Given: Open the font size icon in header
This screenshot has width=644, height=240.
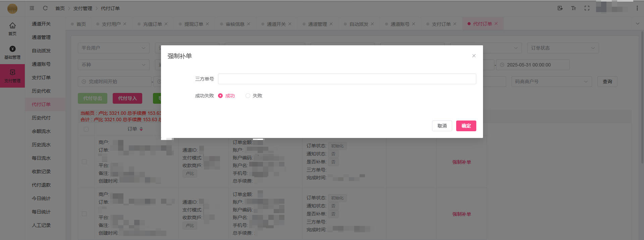Looking at the screenshot, I should point(574,8).
